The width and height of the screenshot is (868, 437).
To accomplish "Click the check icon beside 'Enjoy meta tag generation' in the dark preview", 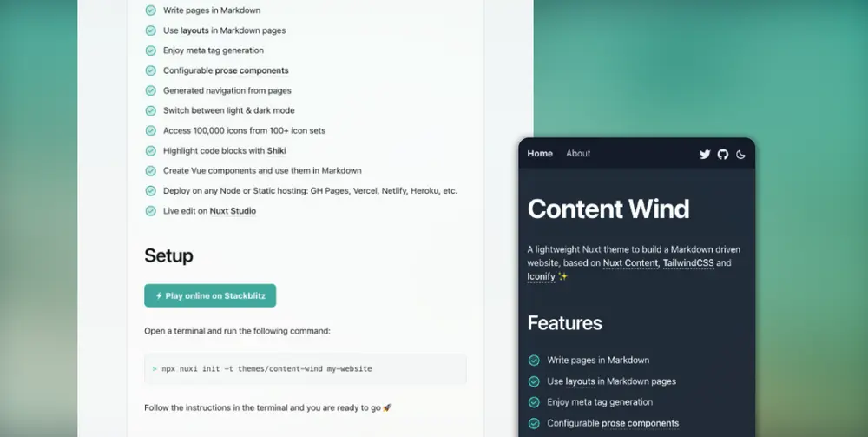I will pyautogui.click(x=534, y=402).
